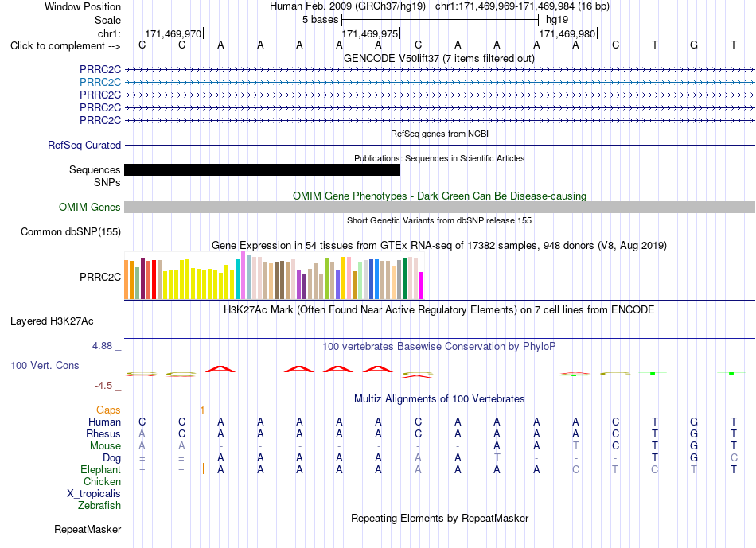Select the Dog species label

(x=111, y=458)
